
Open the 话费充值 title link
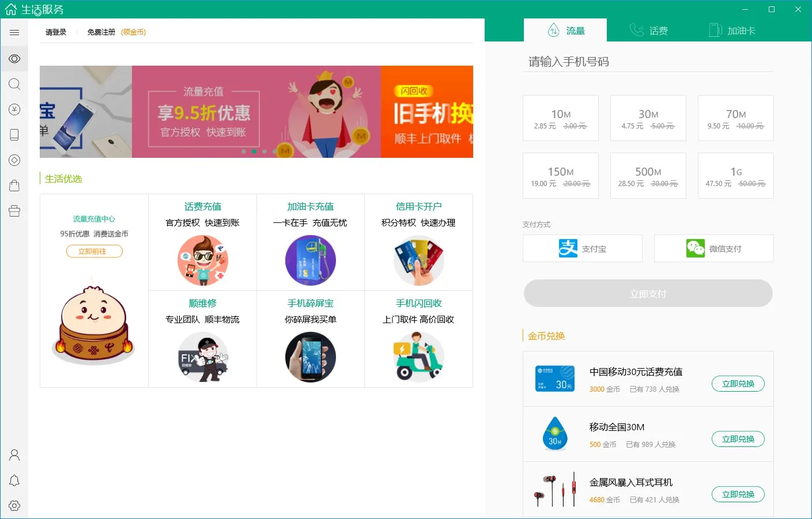pos(203,206)
